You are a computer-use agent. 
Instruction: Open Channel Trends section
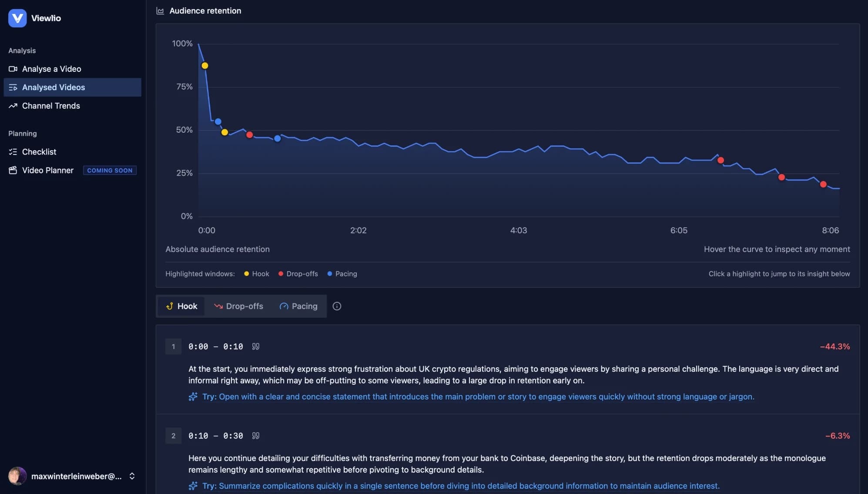[72, 106]
